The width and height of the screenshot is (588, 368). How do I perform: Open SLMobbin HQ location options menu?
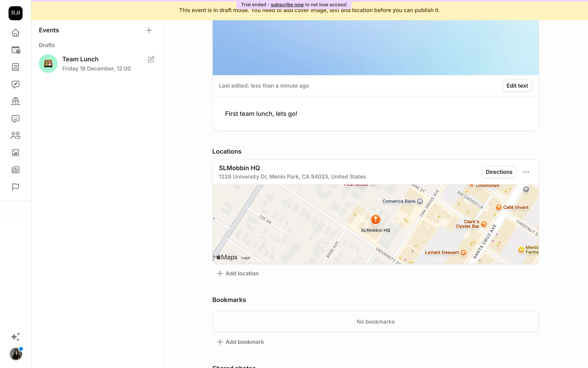526,172
